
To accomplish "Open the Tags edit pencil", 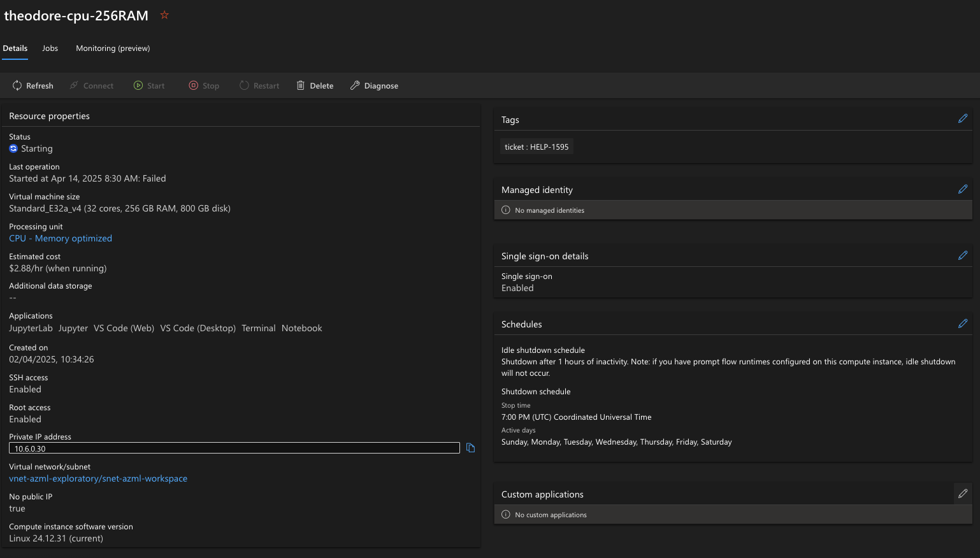I will tap(962, 118).
